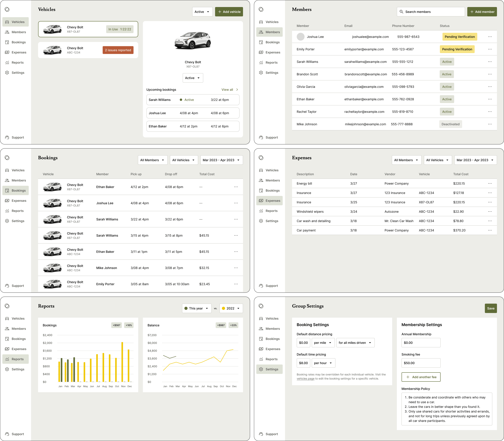Click Reports chart icon in Bookings panel sidebar

tap(7, 211)
